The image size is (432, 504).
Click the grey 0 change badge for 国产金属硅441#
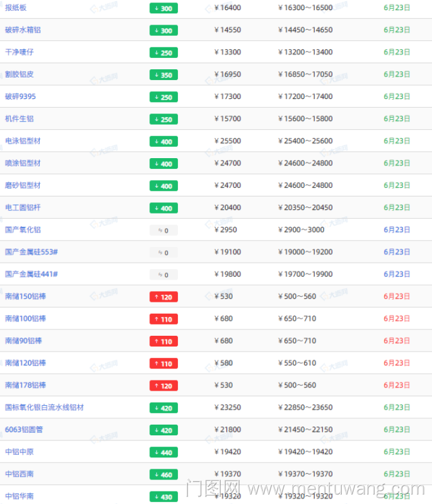[163, 275]
